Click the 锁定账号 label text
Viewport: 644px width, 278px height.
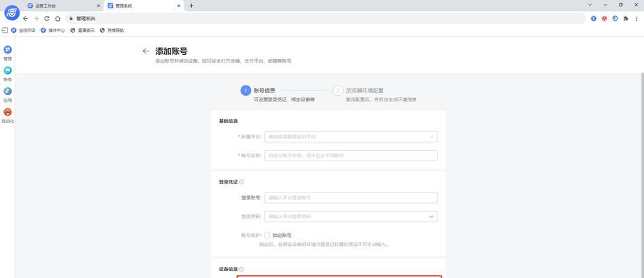click(282, 236)
